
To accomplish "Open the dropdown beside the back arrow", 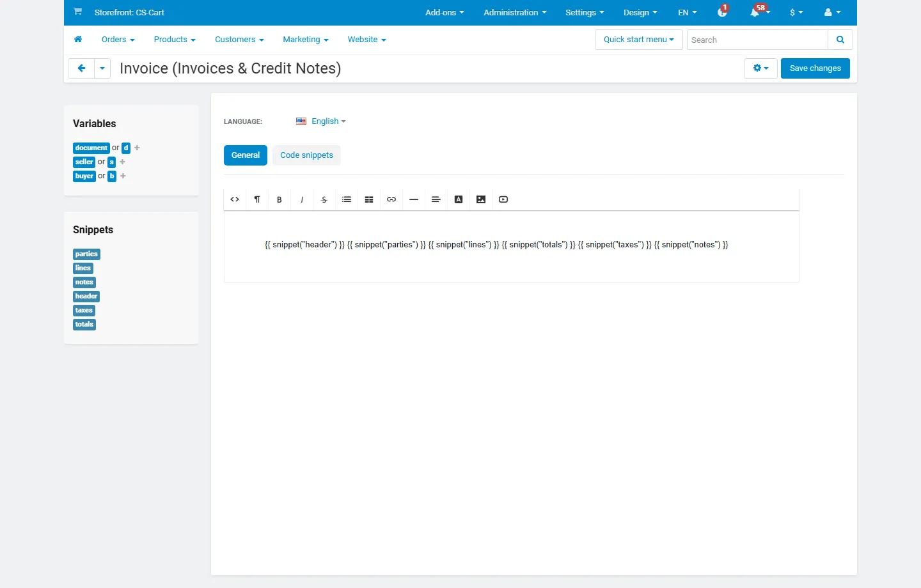I will 102,68.
